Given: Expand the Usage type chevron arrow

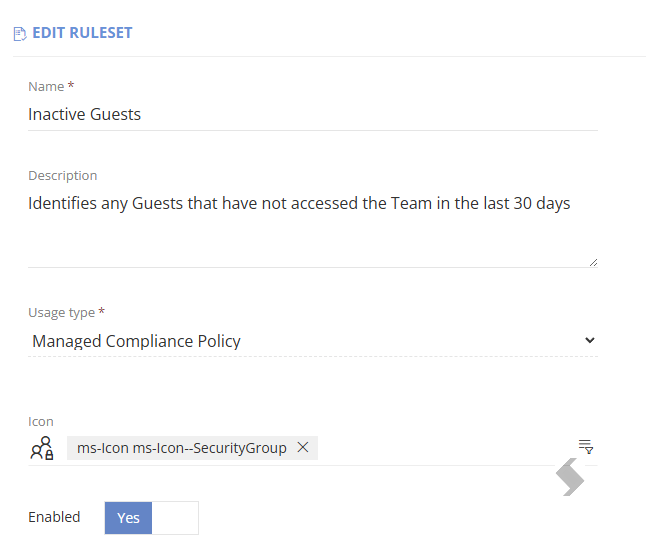Looking at the screenshot, I should coord(590,340).
